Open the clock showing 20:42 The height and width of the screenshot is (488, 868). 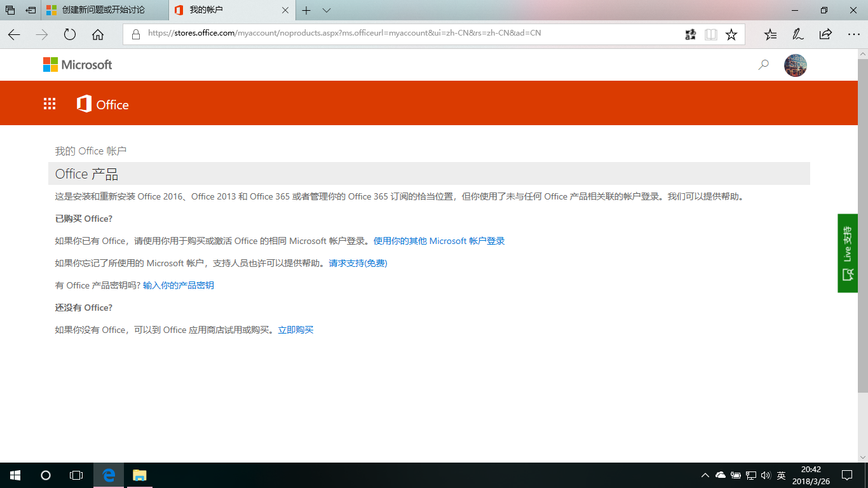tap(811, 475)
